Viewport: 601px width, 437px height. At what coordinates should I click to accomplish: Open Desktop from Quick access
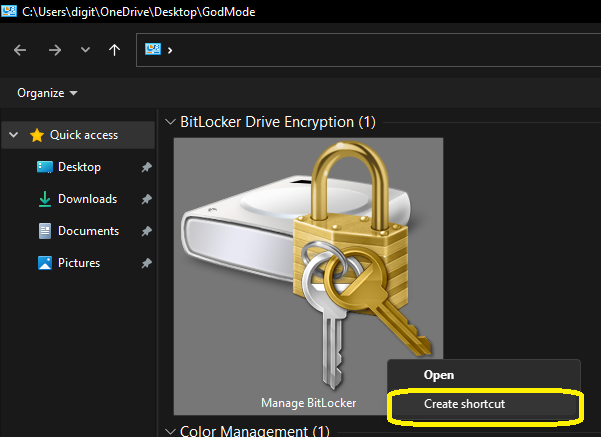[x=79, y=167]
